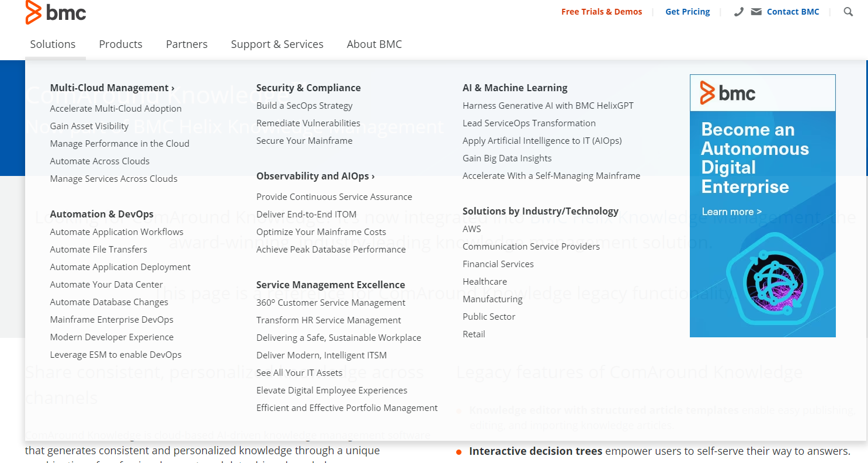Expand Multi-Cloud Management heading arrow

173,88
